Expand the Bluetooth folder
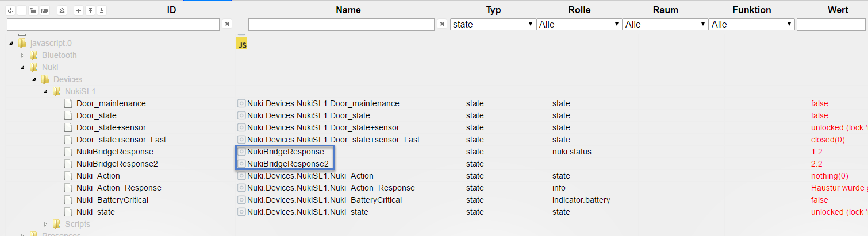The width and height of the screenshot is (868, 236). tap(23, 56)
